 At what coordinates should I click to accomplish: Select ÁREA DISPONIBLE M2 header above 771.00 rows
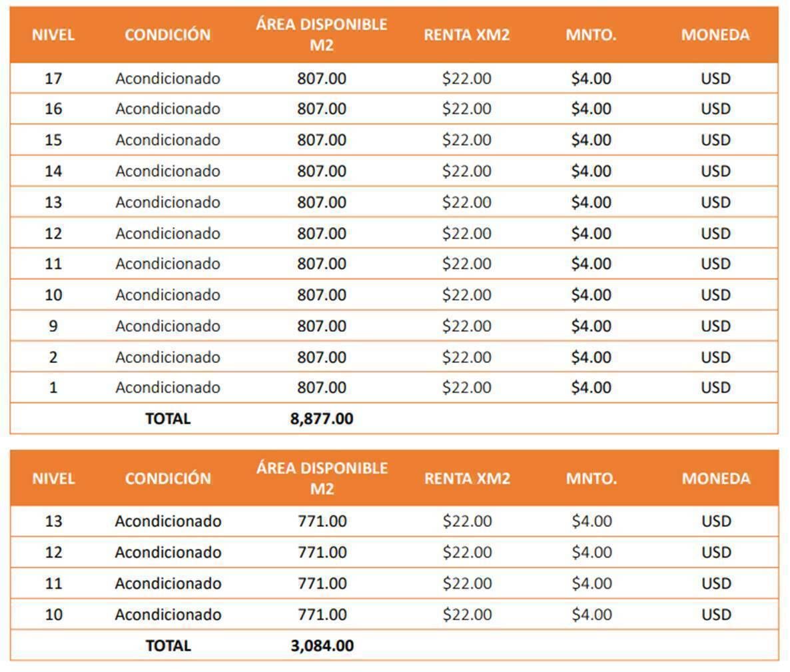(x=322, y=478)
